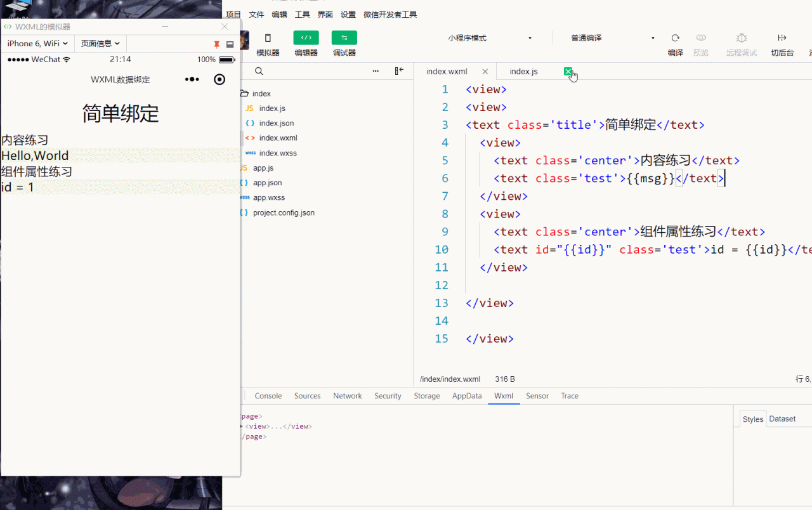Switch to the index.wxml editor tab
This screenshot has height=510, width=812.
coord(447,72)
